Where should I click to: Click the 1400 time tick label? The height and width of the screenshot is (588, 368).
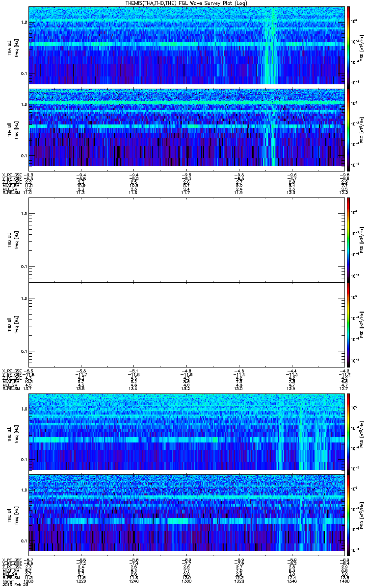click(344, 581)
